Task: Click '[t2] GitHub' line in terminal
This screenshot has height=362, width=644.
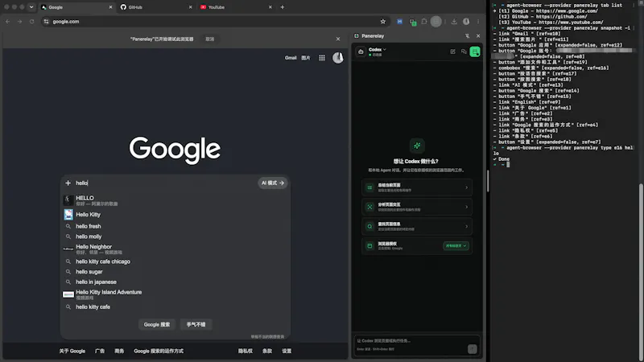Action: [x=543, y=16]
